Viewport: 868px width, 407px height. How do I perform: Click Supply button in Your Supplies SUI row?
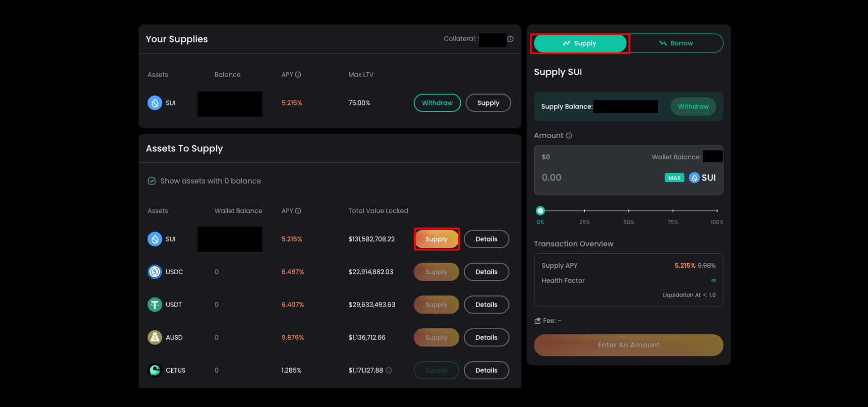pos(488,103)
